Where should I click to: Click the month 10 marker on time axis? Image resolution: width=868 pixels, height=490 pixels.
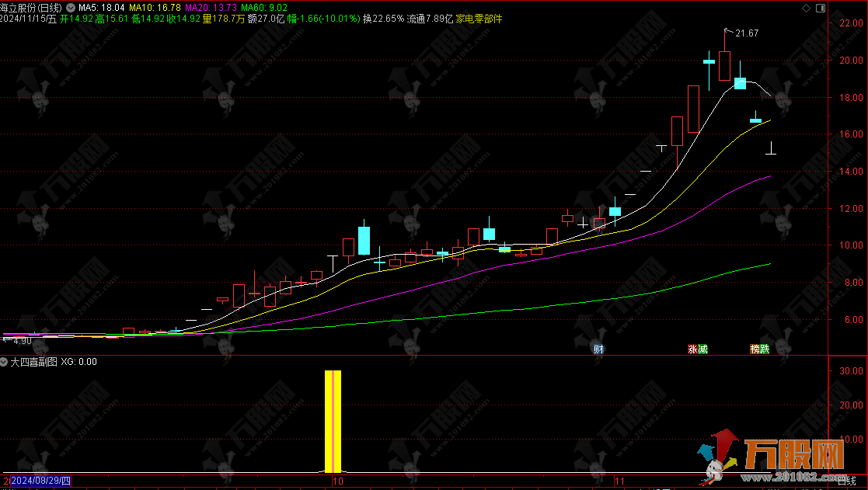click(x=338, y=481)
